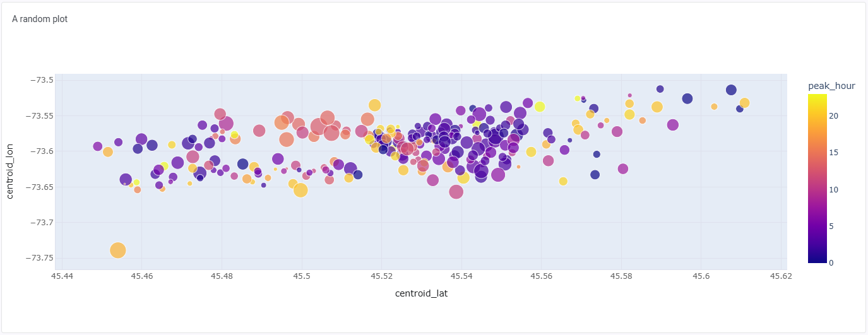Image resolution: width=868 pixels, height=335 pixels.
Task: Click the leftmost magenta bubble in the plot
Action: click(97, 146)
